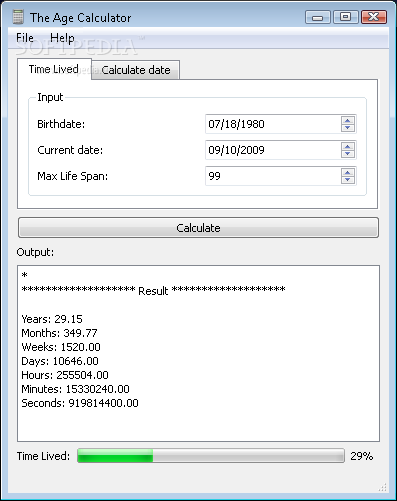Click the Time Lived progress bar
The height and width of the screenshot is (501, 397).
pyautogui.click(x=211, y=456)
